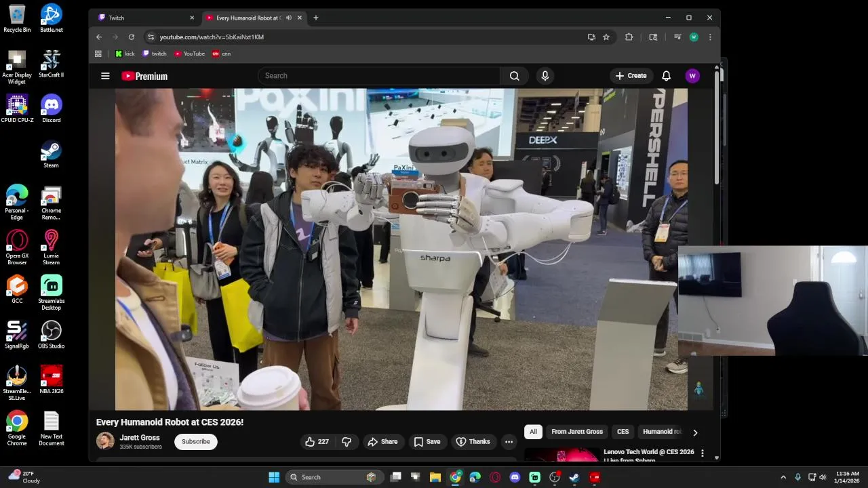Open Chrome three-dot menu
The image size is (868, 488).
709,37
